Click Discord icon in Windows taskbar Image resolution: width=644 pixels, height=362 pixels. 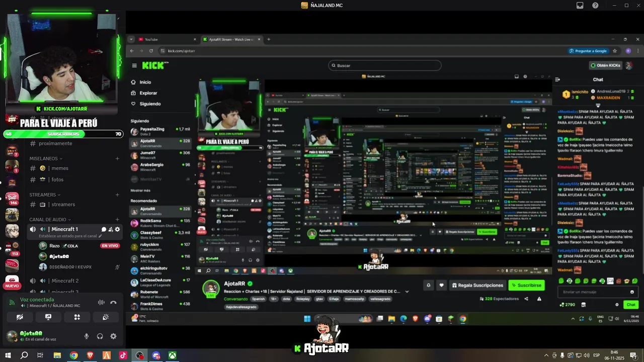tap(156, 355)
